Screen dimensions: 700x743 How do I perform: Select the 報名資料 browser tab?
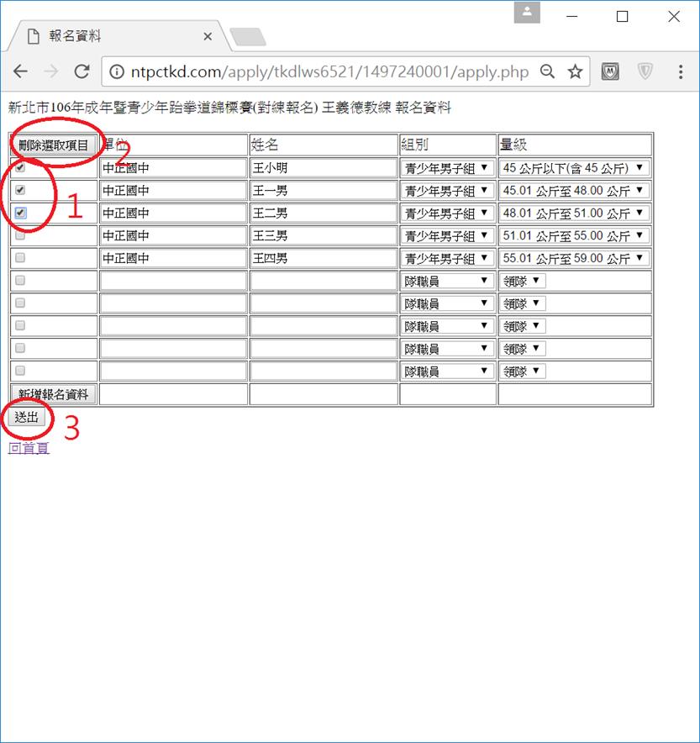[118, 36]
